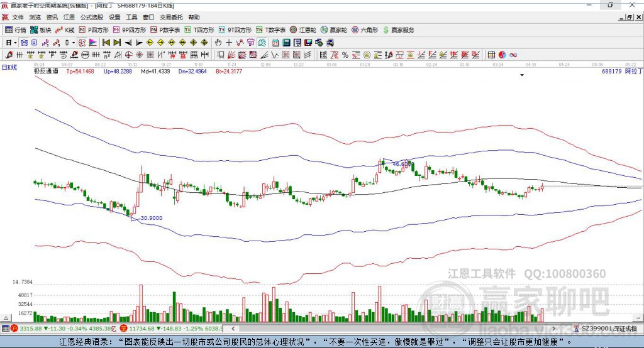Click the last yellow diamond arrow icon
Image resolution: width=644 pixels, height=348 pixels.
[x=204, y=43]
